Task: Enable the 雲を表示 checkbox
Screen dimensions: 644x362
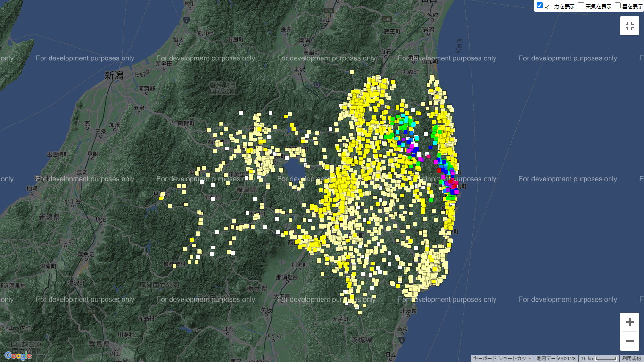Action: point(618,6)
